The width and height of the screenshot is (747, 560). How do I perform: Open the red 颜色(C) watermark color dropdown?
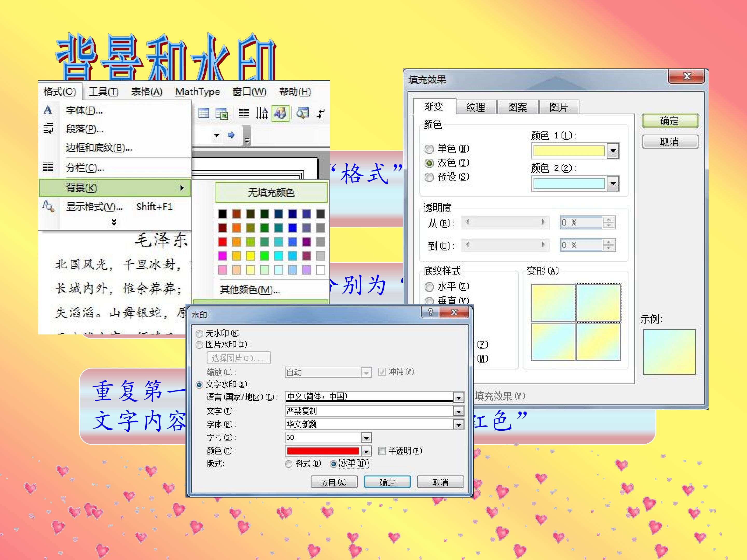(x=366, y=451)
